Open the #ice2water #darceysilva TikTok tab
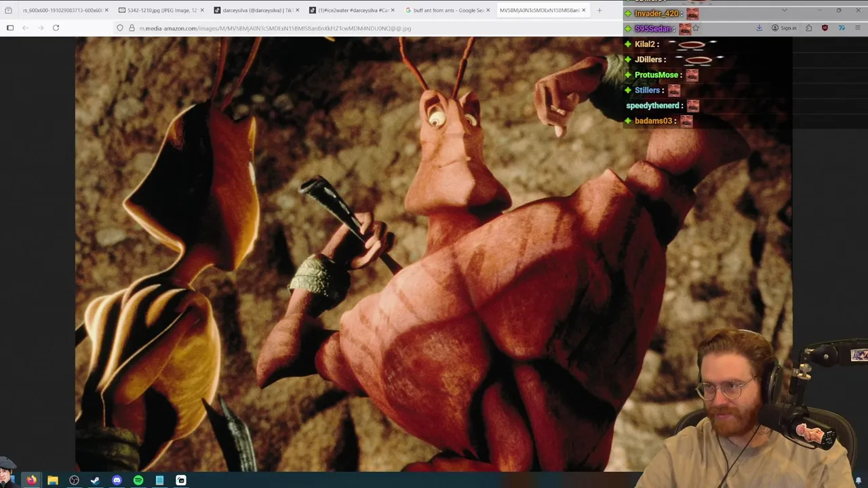This screenshot has height=488, width=868. pyautogui.click(x=353, y=10)
